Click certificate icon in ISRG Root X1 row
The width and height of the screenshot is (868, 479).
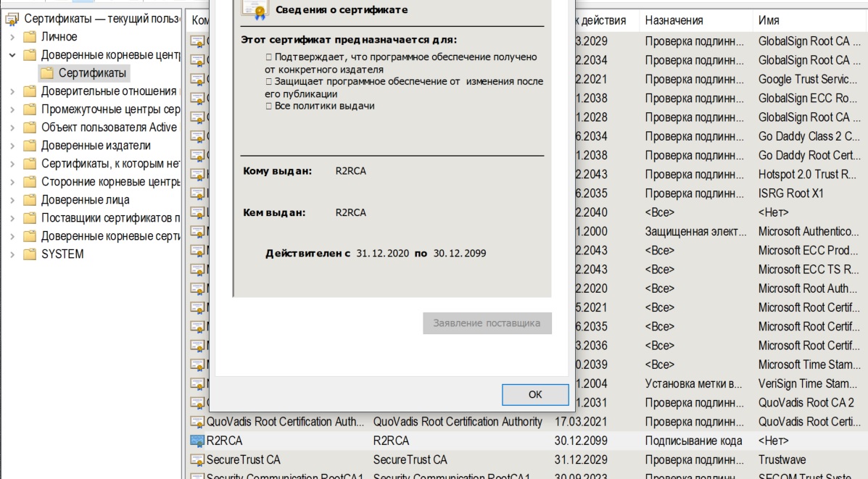click(x=197, y=193)
